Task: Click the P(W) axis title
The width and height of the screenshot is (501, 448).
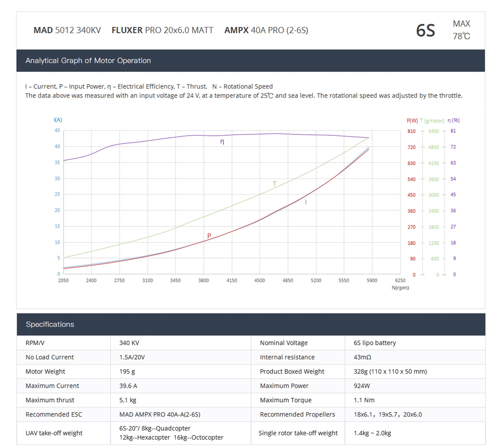Action: [x=412, y=121]
